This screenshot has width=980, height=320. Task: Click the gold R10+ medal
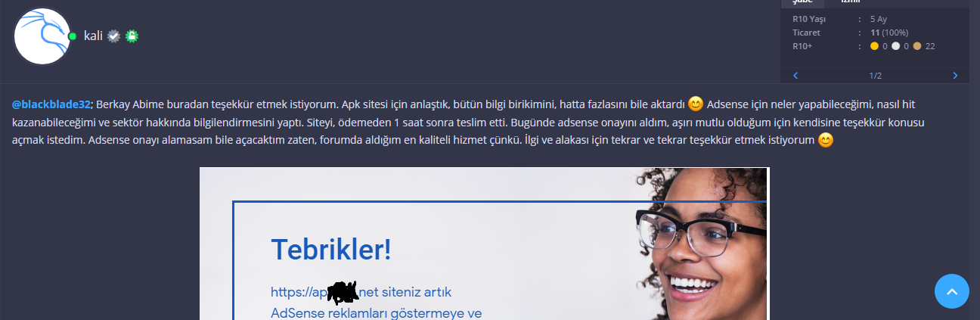[874, 46]
